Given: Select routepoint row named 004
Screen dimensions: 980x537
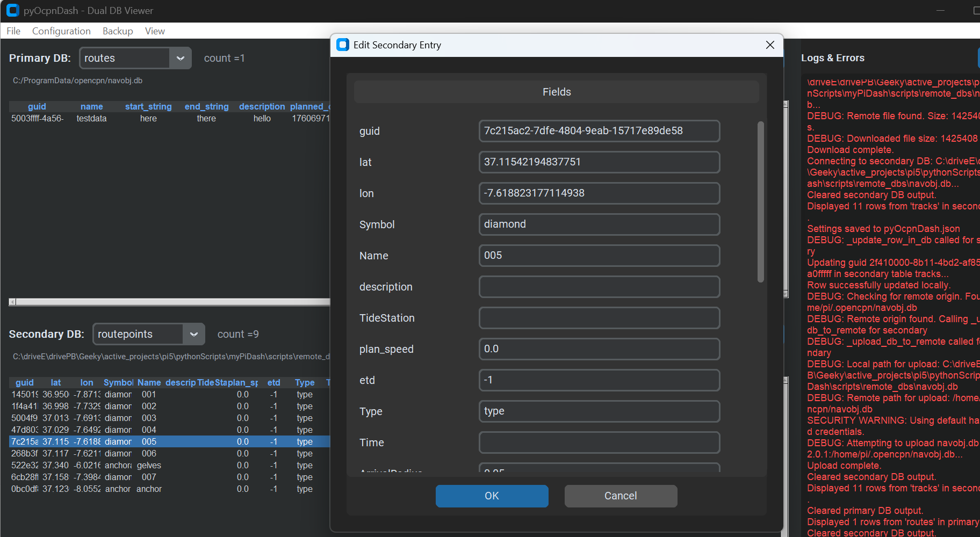Looking at the screenshot, I should pyautogui.click(x=170, y=430).
